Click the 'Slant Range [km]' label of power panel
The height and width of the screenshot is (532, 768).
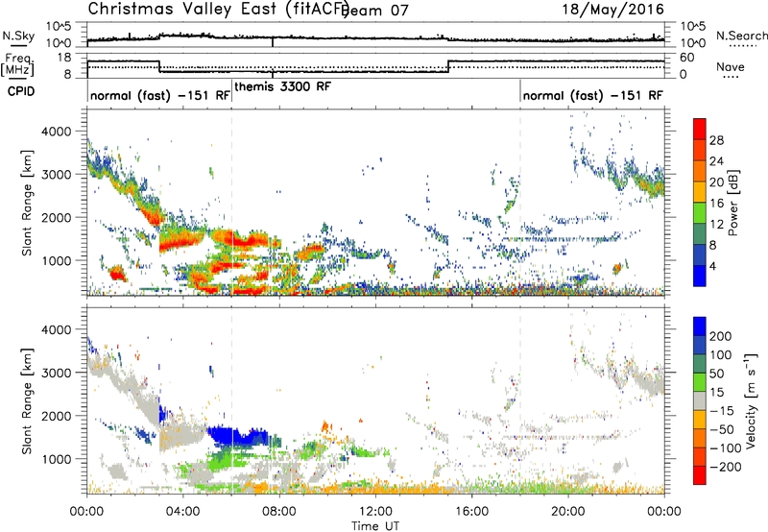27,203
